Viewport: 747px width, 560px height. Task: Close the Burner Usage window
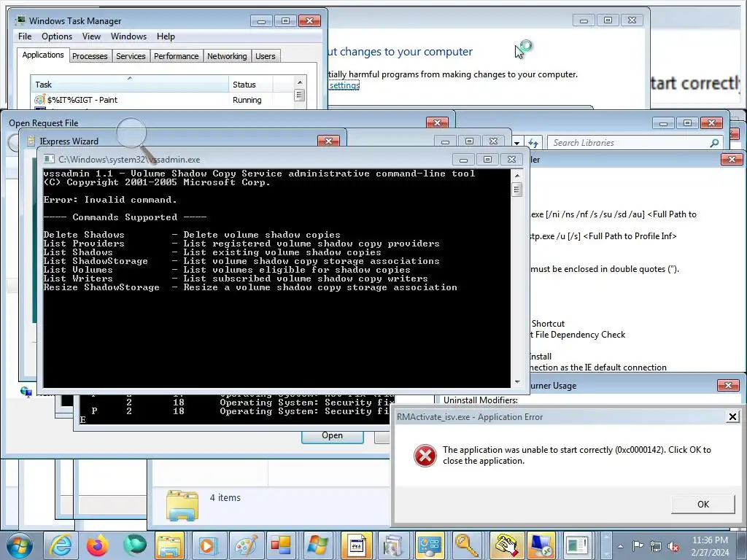[728, 385]
